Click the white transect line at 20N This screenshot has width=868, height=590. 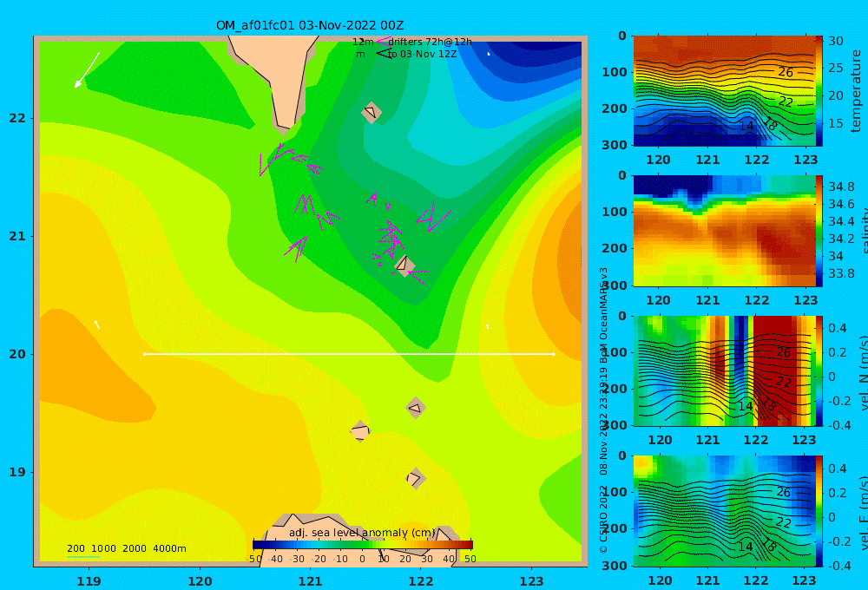coord(349,354)
